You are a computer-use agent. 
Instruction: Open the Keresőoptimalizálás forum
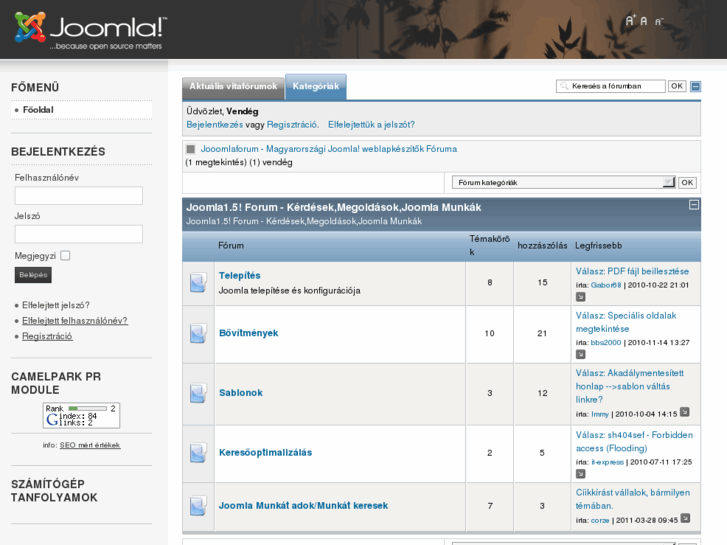[265, 453]
